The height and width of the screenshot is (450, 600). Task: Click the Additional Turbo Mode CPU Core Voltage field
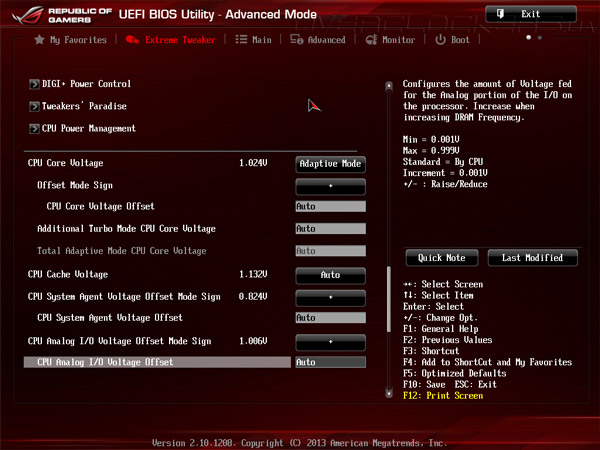(x=330, y=228)
